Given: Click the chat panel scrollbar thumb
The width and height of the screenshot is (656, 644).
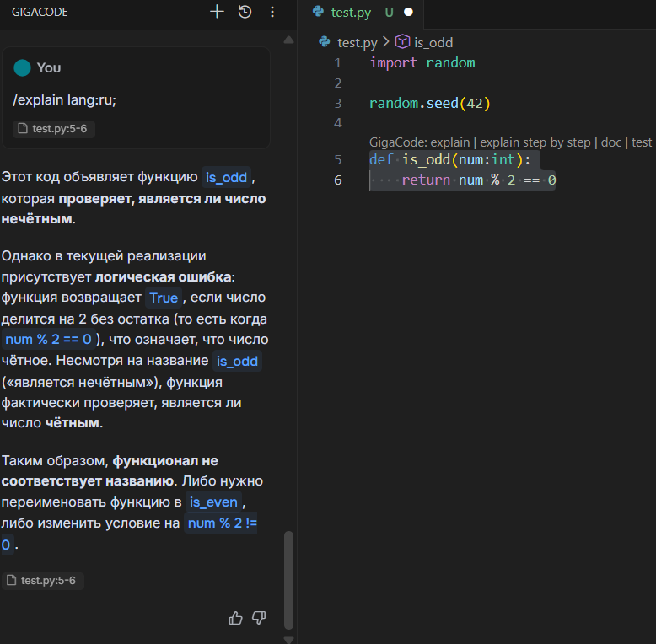Looking at the screenshot, I should (289, 580).
